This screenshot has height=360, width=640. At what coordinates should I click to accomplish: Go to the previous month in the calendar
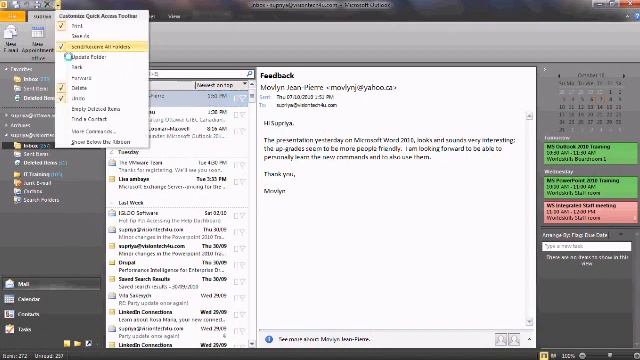click(559, 76)
